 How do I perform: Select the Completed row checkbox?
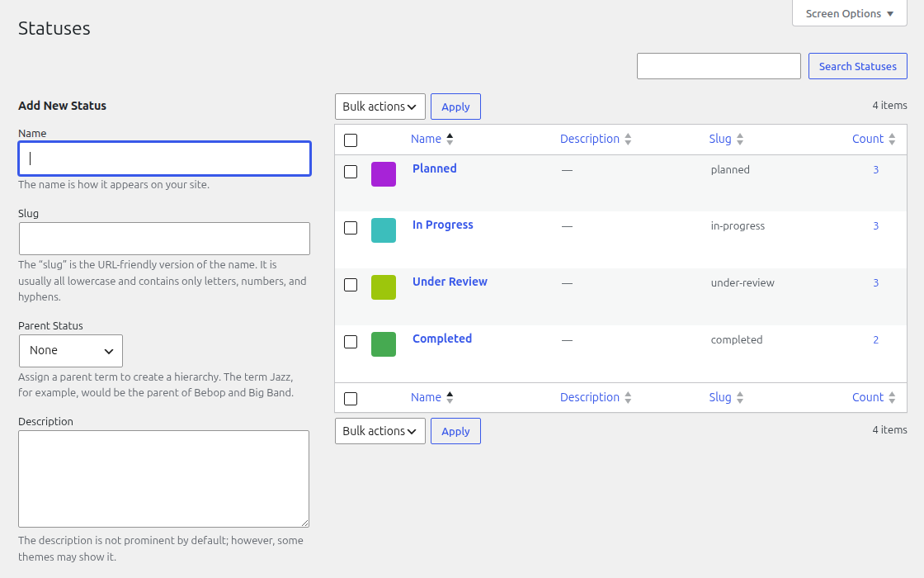[x=351, y=342]
